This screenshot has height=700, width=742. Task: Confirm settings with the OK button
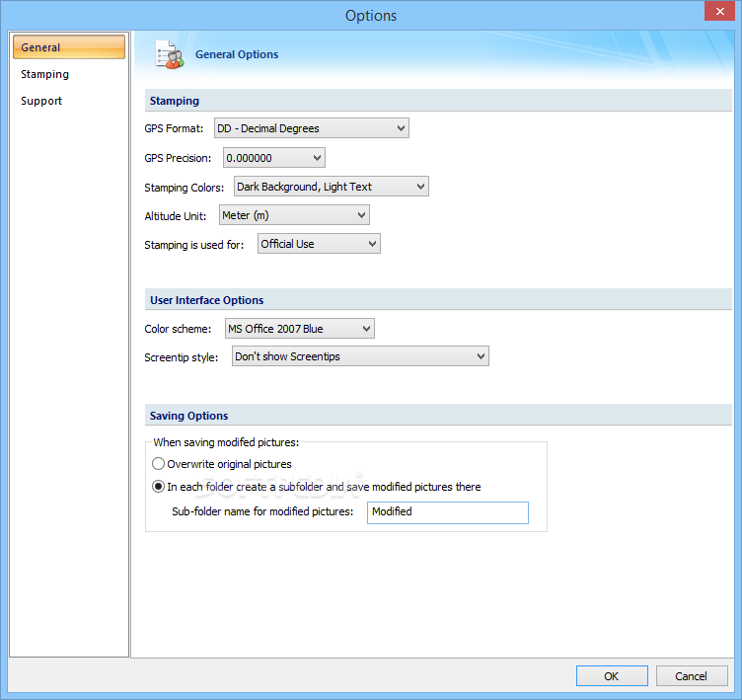tap(612, 676)
